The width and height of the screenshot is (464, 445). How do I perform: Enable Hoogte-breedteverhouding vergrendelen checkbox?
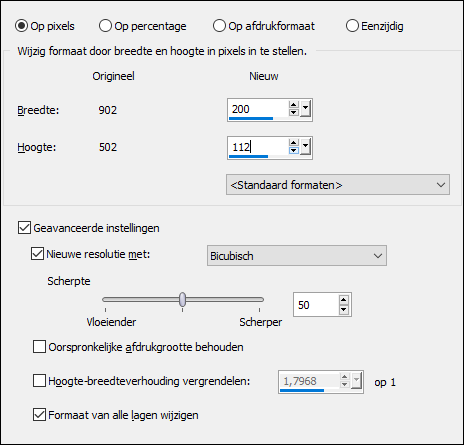[x=39, y=381]
